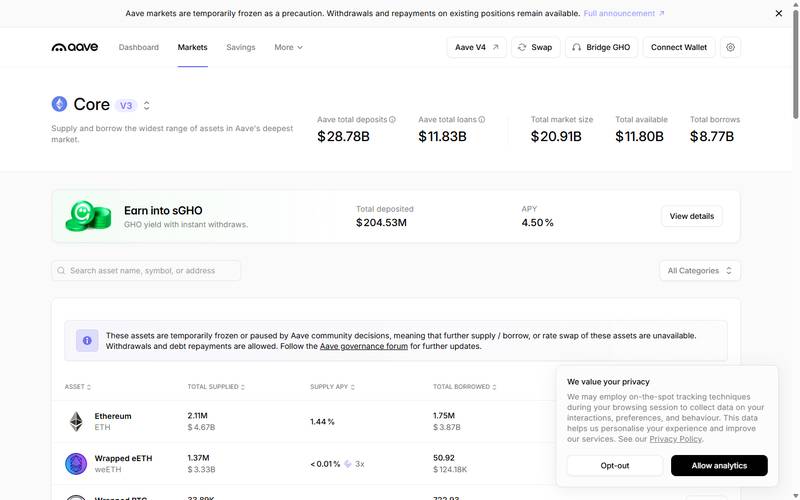The image size is (800, 500).
Task: Click the search magnifier icon
Action: click(61, 271)
